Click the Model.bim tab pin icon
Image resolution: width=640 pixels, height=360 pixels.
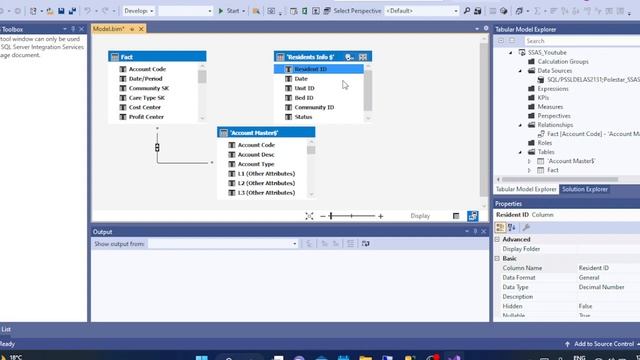tap(132, 29)
